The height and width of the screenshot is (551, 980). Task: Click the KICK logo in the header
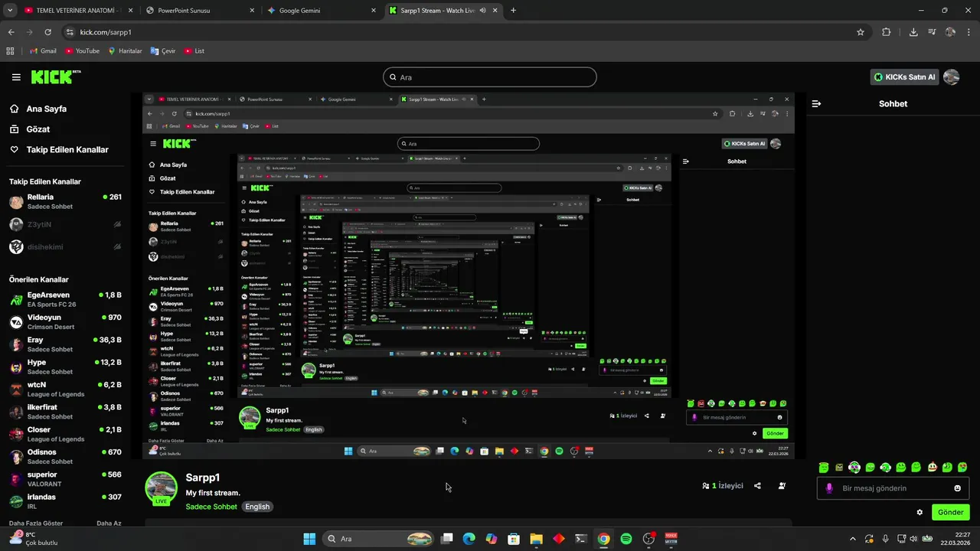click(x=55, y=77)
